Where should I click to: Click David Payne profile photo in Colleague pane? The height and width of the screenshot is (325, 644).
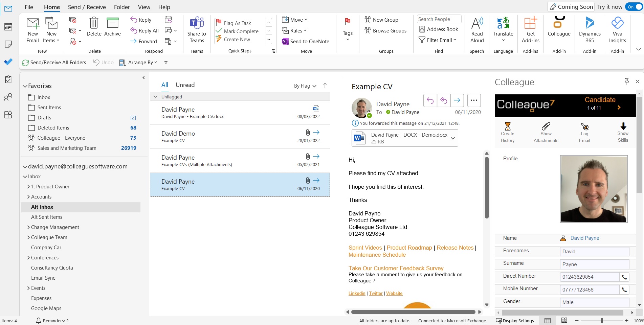coord(594,189)
